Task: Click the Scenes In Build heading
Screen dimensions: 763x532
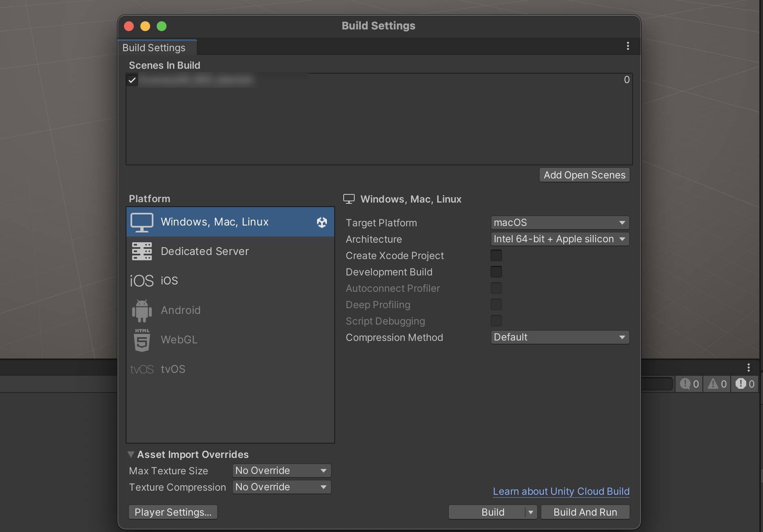Action: tap(164, 65)
